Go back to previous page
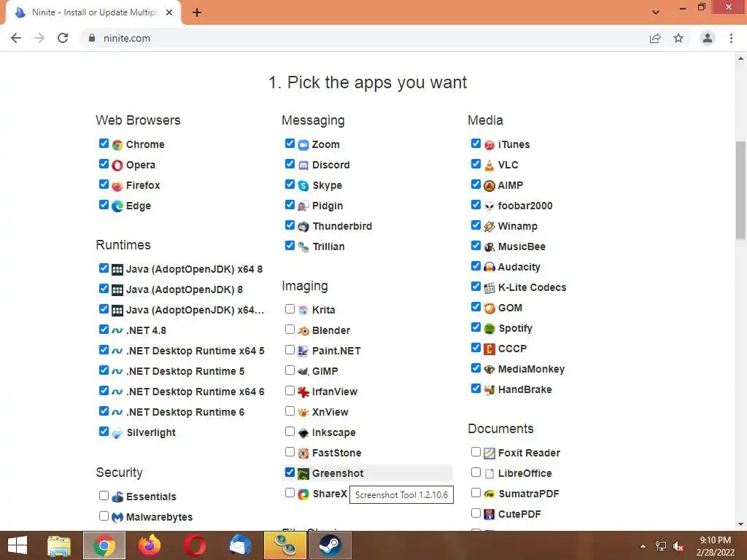Viewport: 747px width, 560px height. pyautogui.click(x=16, y=38)
